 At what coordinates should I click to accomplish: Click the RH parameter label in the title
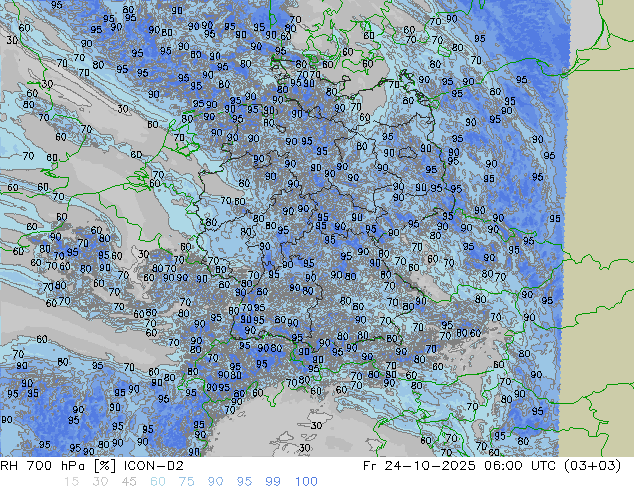pos(12,466)
